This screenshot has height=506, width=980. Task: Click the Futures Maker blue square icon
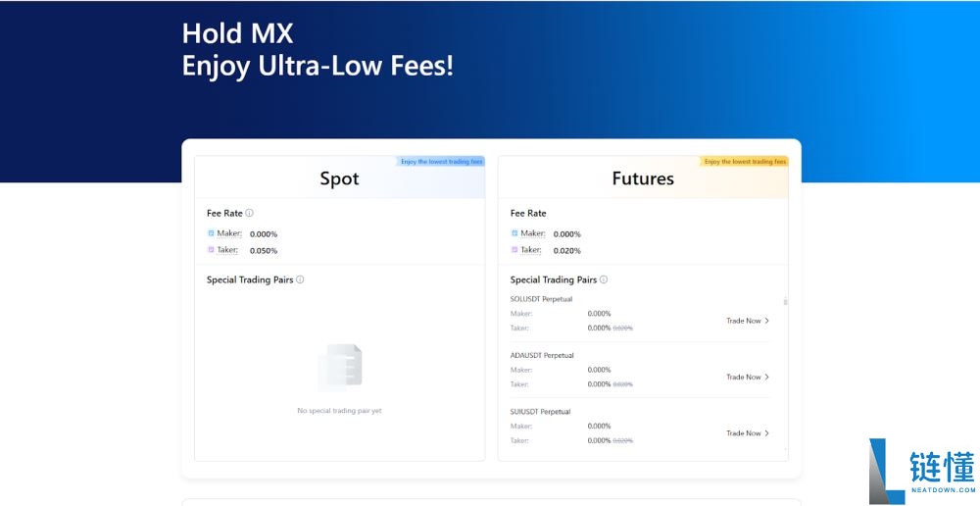(515, 233)
